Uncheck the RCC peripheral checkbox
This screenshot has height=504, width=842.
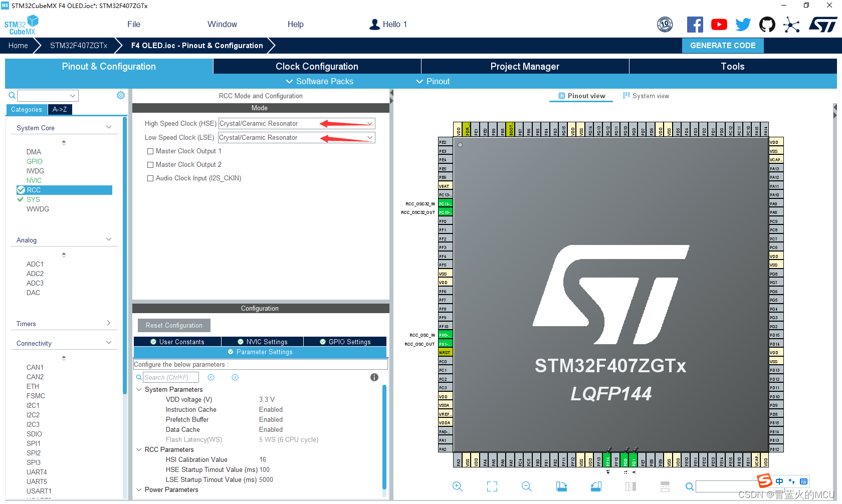click(x=21, y=190)
